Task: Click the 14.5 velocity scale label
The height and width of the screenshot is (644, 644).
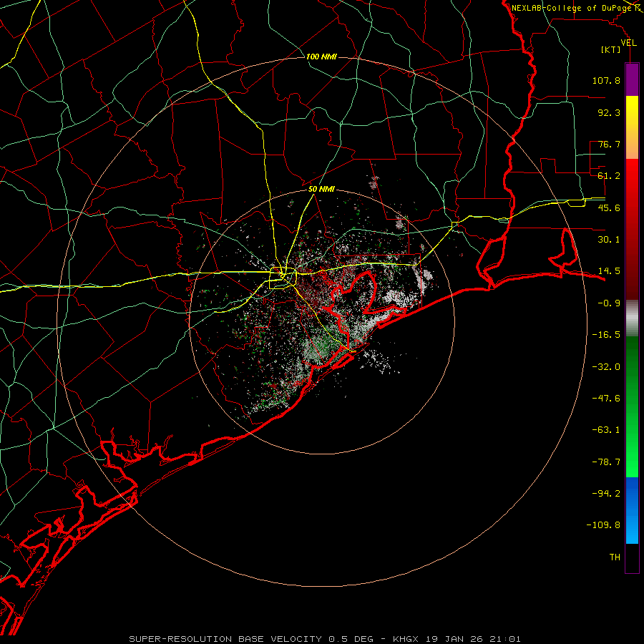Action: [609, 271]
